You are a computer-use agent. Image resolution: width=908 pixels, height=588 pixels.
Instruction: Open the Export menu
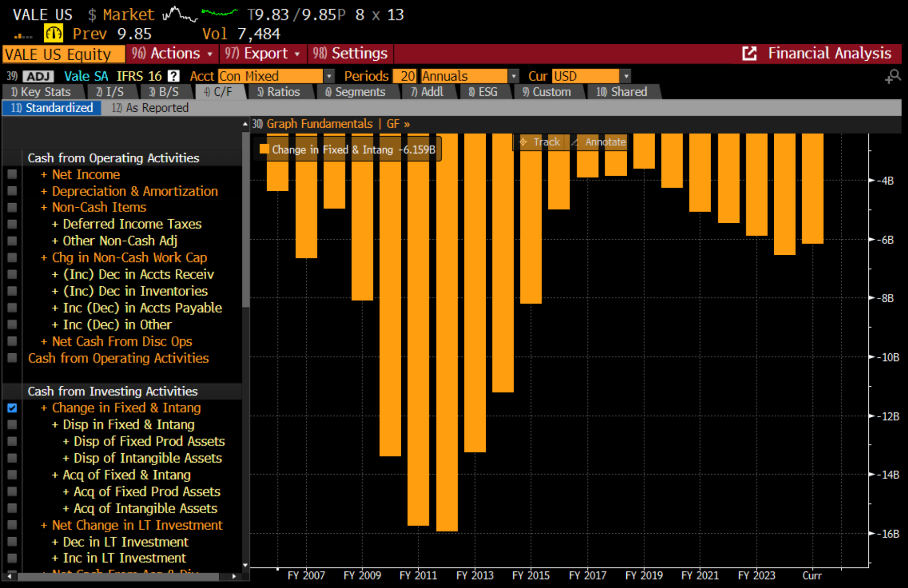click(x=262, y=53)
